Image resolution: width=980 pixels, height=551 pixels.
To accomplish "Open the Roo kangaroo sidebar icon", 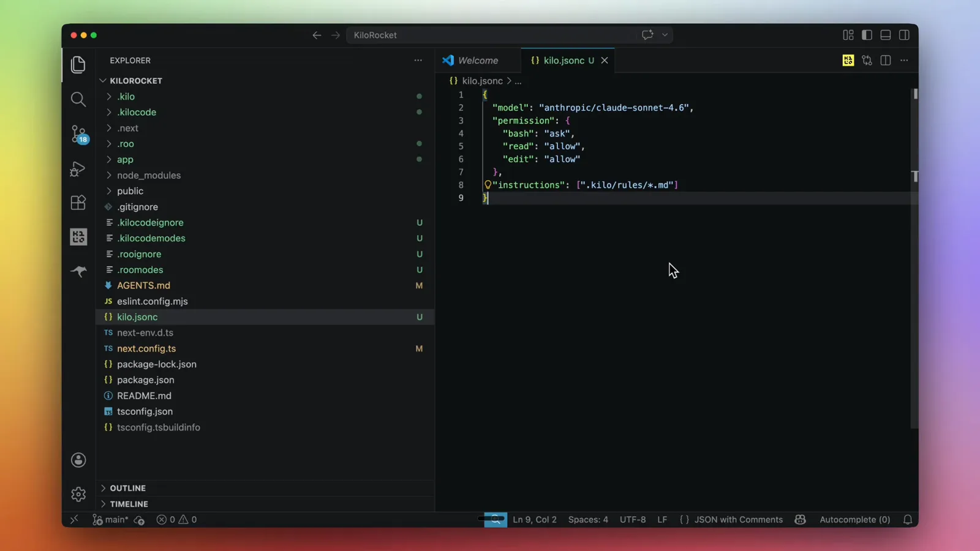I will 78,271.
